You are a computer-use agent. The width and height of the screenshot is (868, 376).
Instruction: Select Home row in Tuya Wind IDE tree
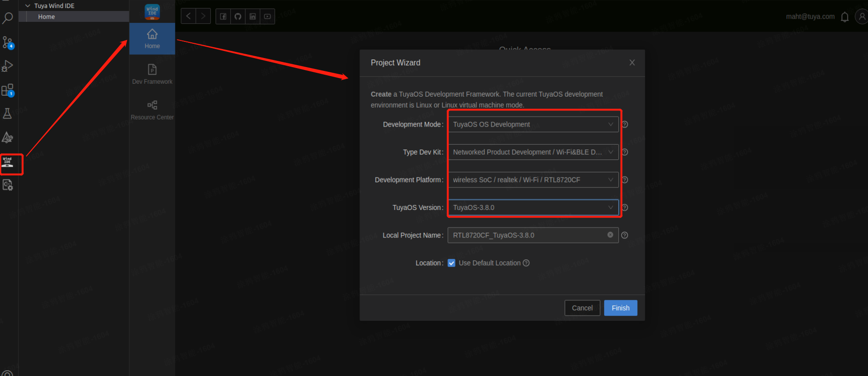coord(74,17)
